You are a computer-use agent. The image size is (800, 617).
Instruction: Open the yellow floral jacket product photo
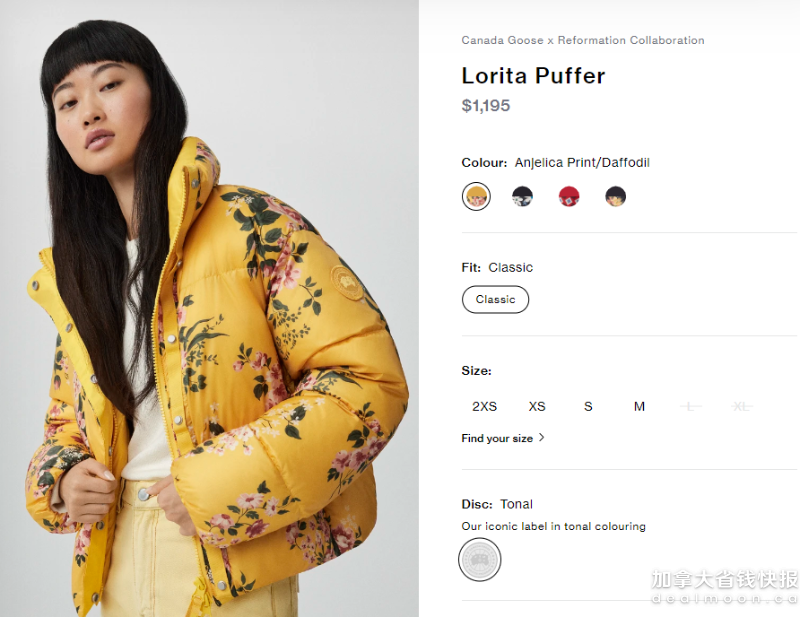[x=209, y=308]
